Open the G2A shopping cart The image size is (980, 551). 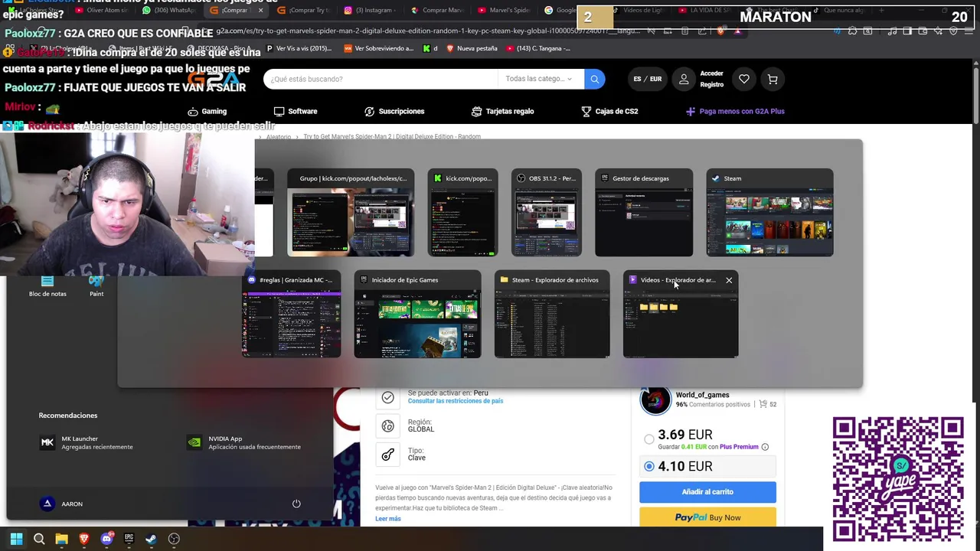click(773, 79)
